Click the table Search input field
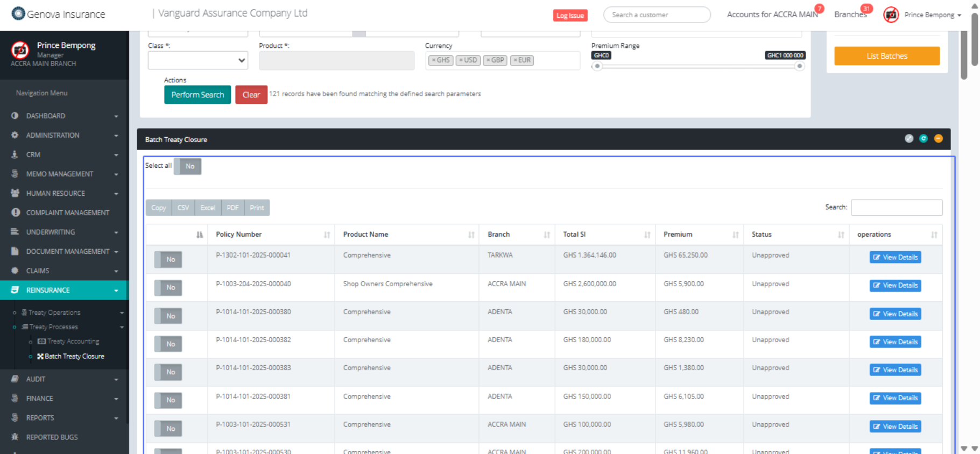This screenshot has height=454, width=980. coord(896,208)
